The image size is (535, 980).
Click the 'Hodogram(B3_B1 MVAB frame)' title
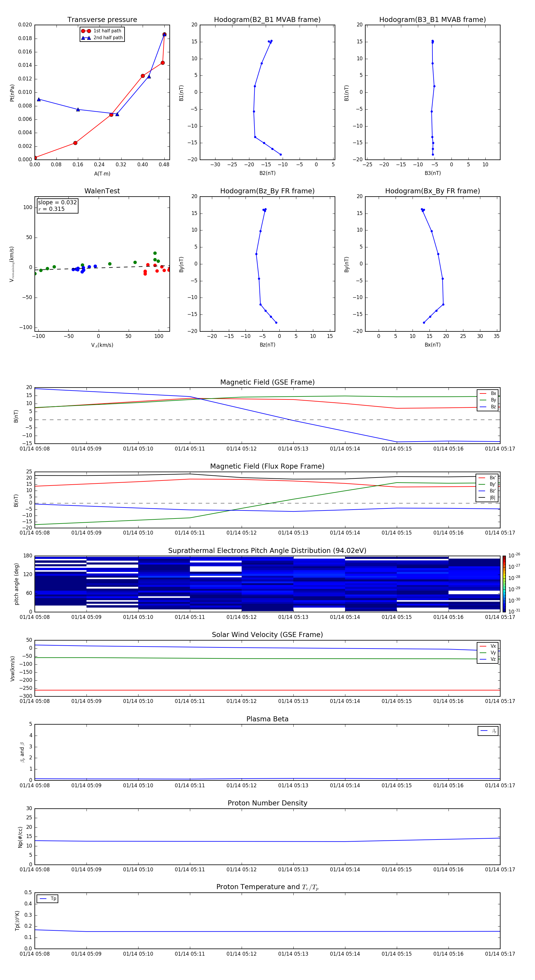pyautogui.click(x=432, y=20)
